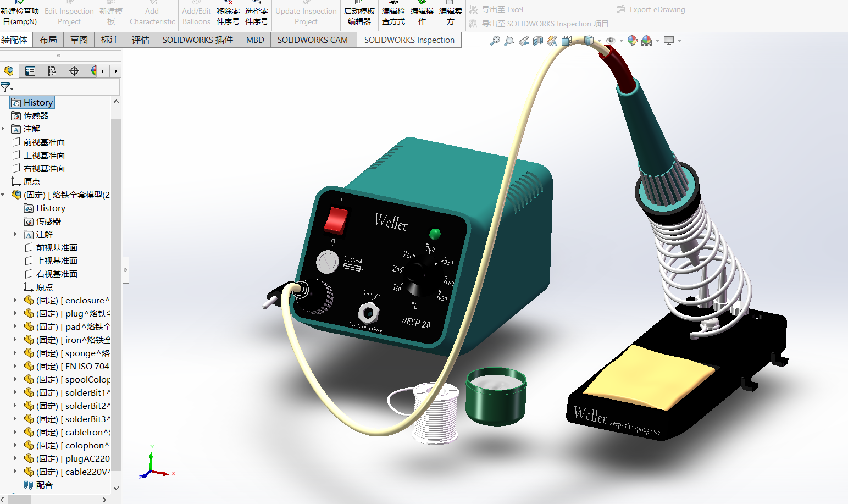Image resolution: width=848 pixels, height=504 pixels.
Task: Switch to the SOLIDWORKS 插件 tab
Action: (198, 40)
